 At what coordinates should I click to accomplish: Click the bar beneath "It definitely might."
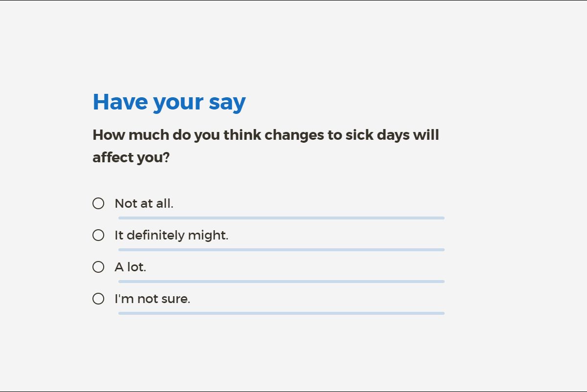tap(281, 250)
